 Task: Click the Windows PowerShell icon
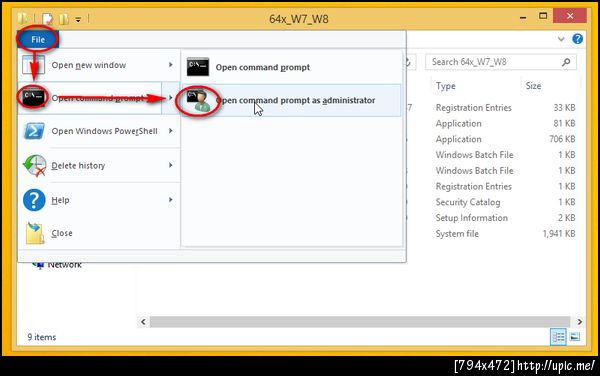pyautogui.click(x=34, y=131)
